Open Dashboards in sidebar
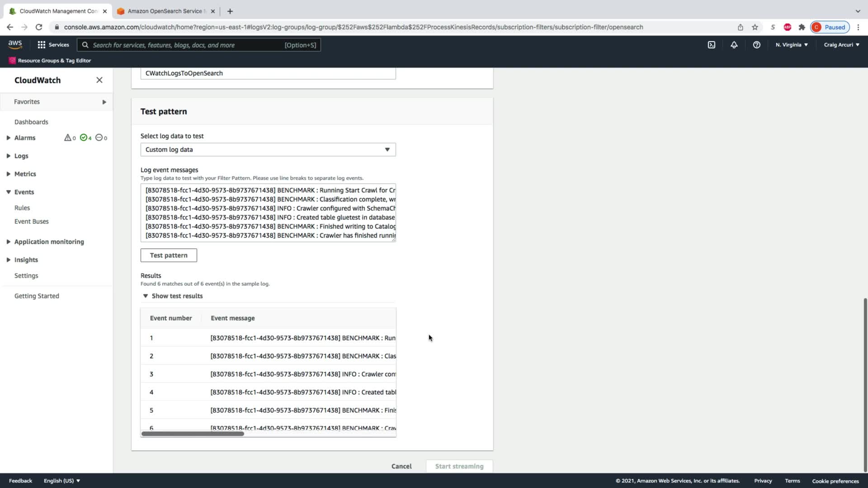The height and width of the screenshot is (488, 868). pos(31,122)
